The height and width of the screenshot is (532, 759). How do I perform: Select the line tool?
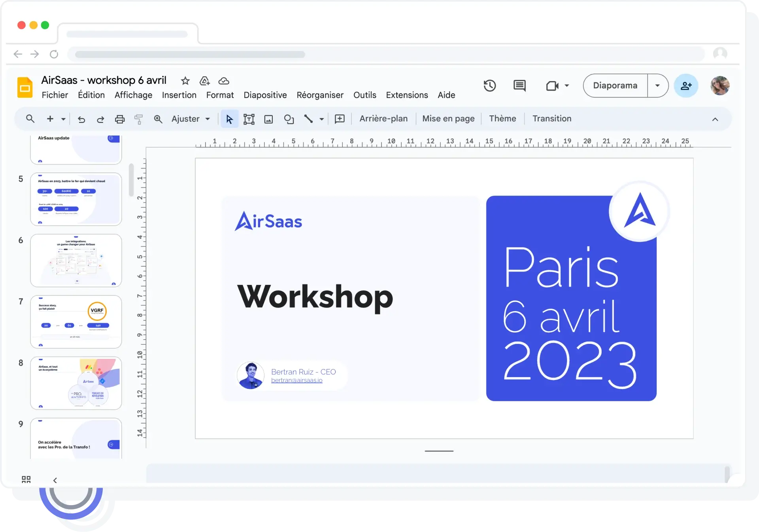(x=308, y=119)
